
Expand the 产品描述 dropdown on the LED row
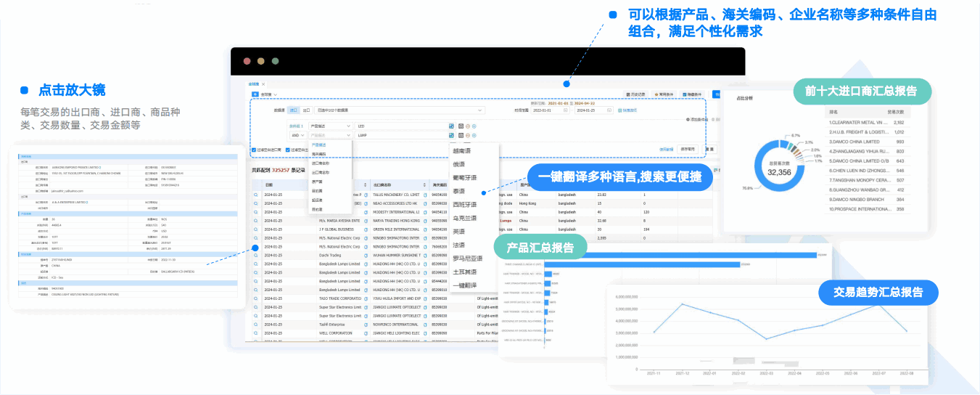point(330,126)
